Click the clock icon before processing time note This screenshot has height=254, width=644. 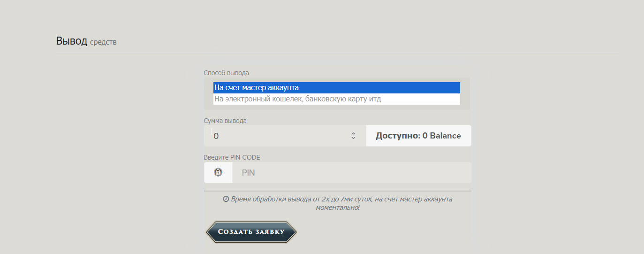[x=226, y=199]
